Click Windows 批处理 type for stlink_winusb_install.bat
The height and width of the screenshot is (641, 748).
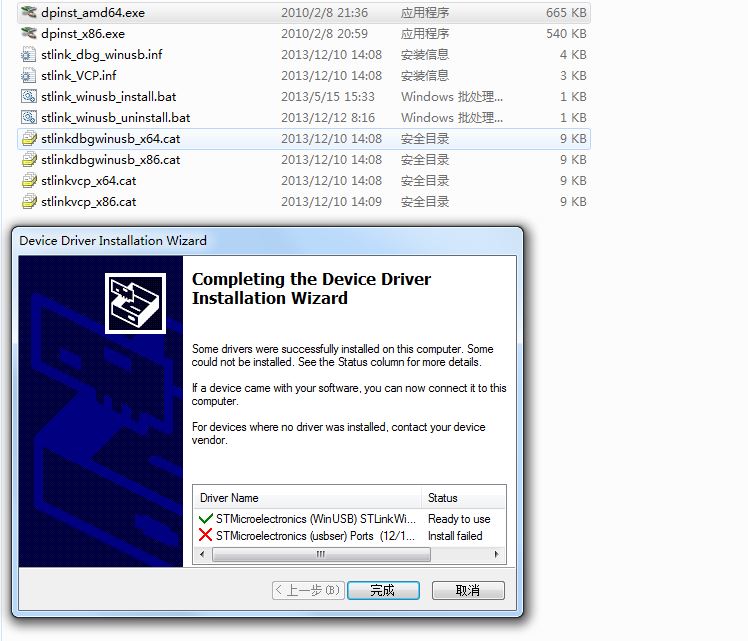(x=452, y=97)
